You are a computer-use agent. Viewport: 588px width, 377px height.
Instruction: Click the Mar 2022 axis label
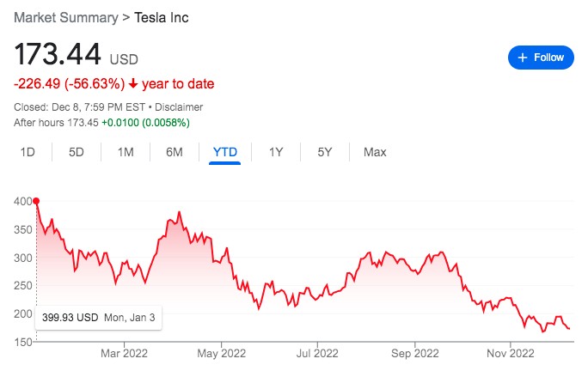coord(125,352)
